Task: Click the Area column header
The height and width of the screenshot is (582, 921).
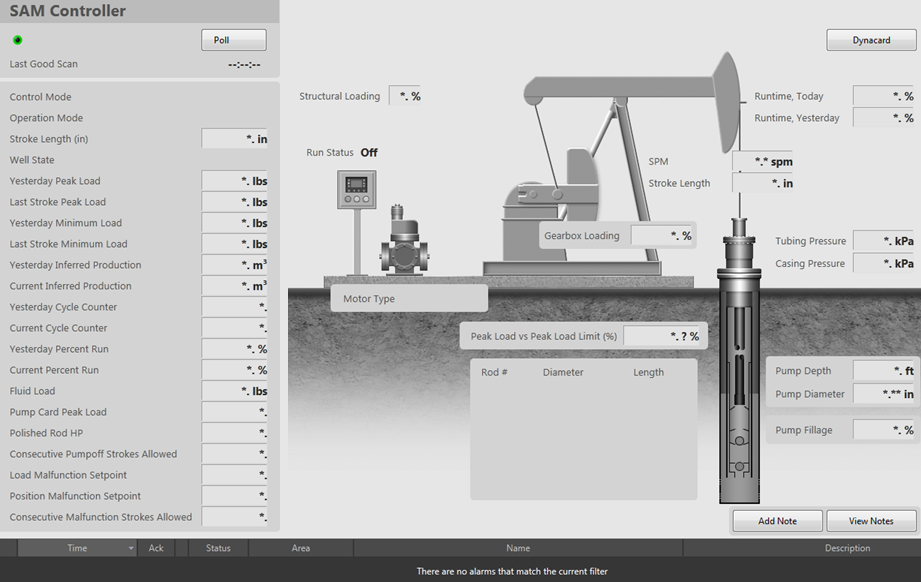Action: point(300,548)
